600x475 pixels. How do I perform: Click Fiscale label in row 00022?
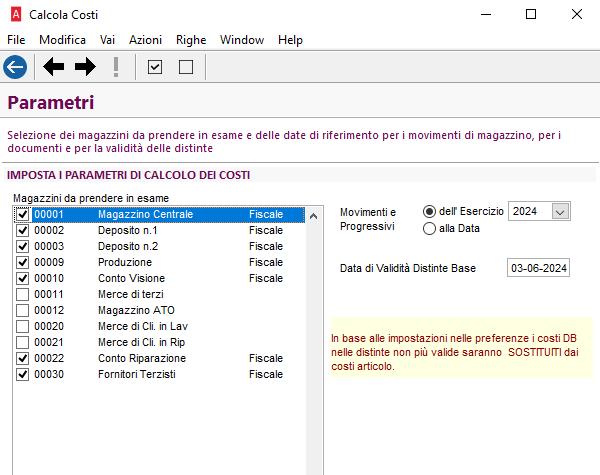click(266, 358)
